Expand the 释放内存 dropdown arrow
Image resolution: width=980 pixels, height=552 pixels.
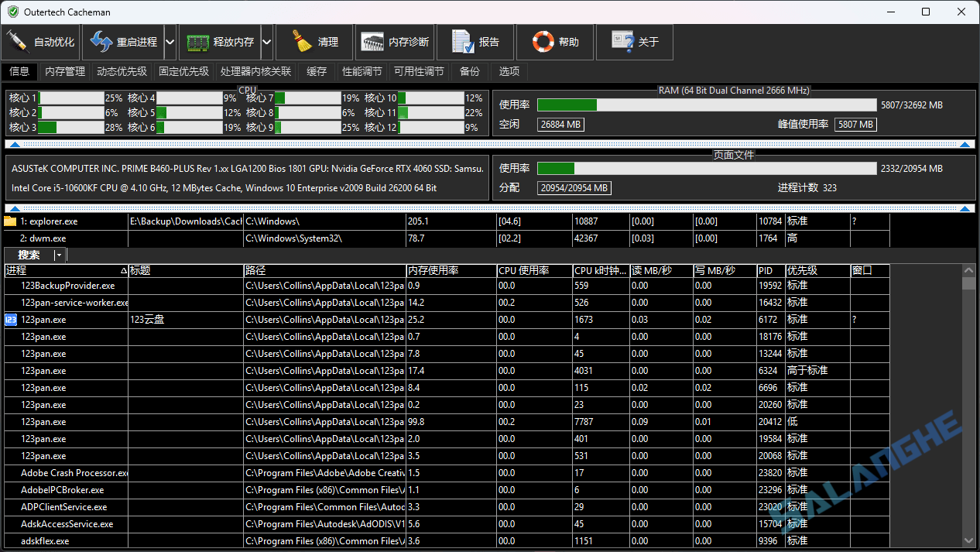click(266, 42)
